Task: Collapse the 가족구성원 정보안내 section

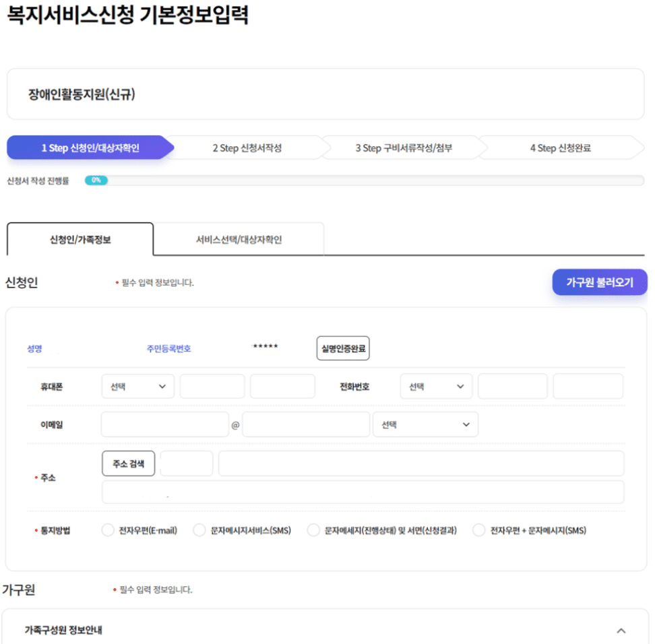Action: (x=622, y=631)
